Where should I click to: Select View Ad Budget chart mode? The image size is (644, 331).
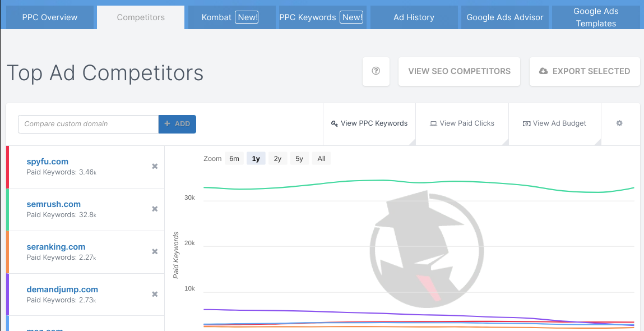(554, 123)
